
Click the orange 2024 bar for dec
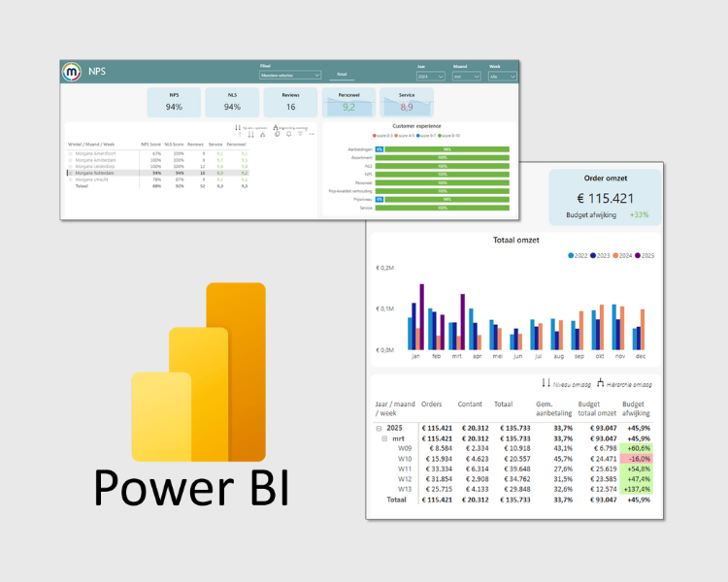(643, 330)
